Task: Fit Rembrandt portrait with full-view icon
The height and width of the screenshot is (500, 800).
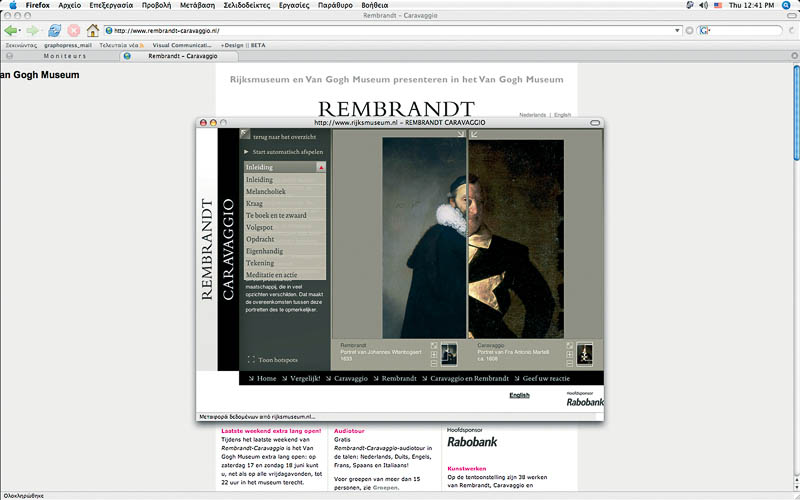Action: coord(434,346)
